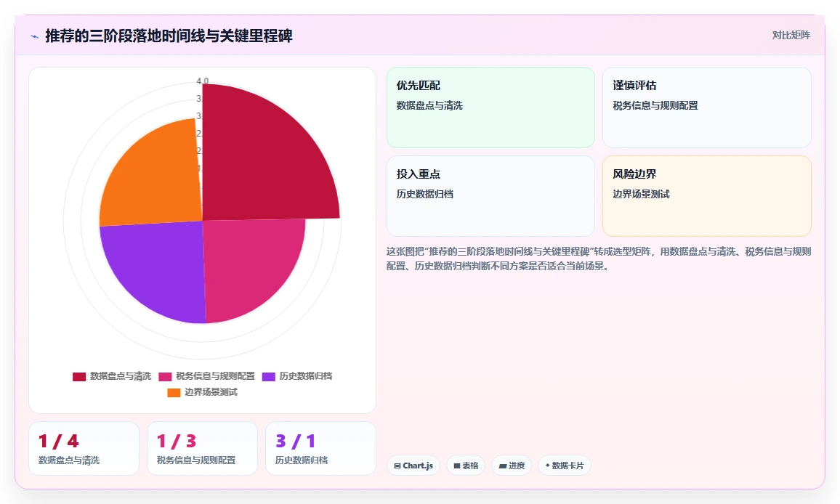Toggle 历史数据归档 legend purple swatch
Screen dimensions: 840x504
(x=268, y=376)
